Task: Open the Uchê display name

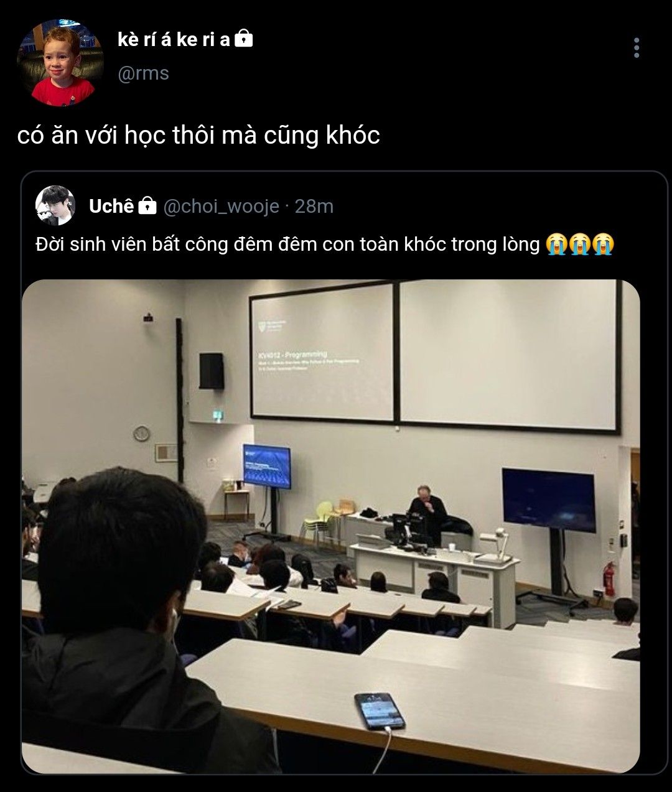Action: [111, 206]
